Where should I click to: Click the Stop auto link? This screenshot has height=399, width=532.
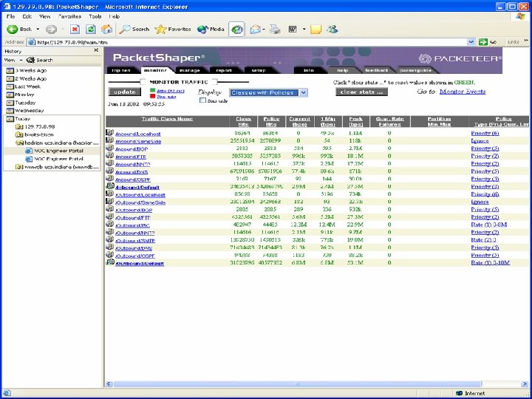(x=166, y=97)
